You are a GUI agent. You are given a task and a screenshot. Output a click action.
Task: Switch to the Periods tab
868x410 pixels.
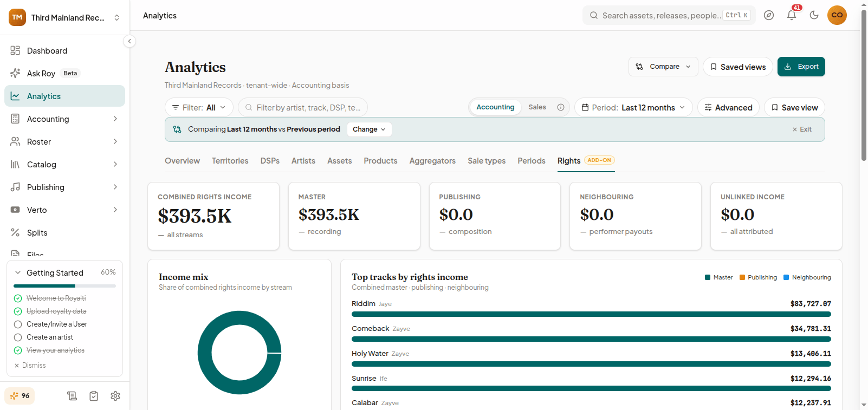pos(532,161)
